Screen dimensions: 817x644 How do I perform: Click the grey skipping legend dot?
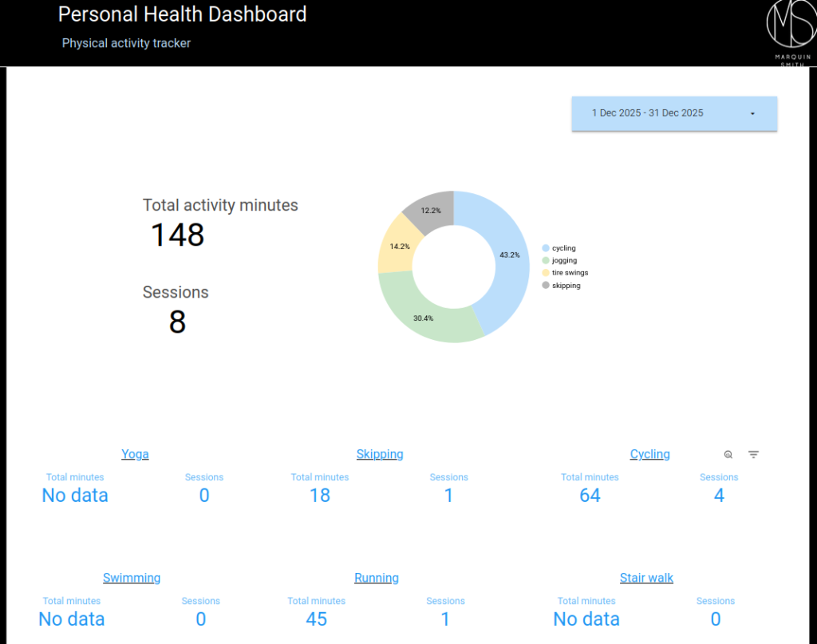point(546,285)
